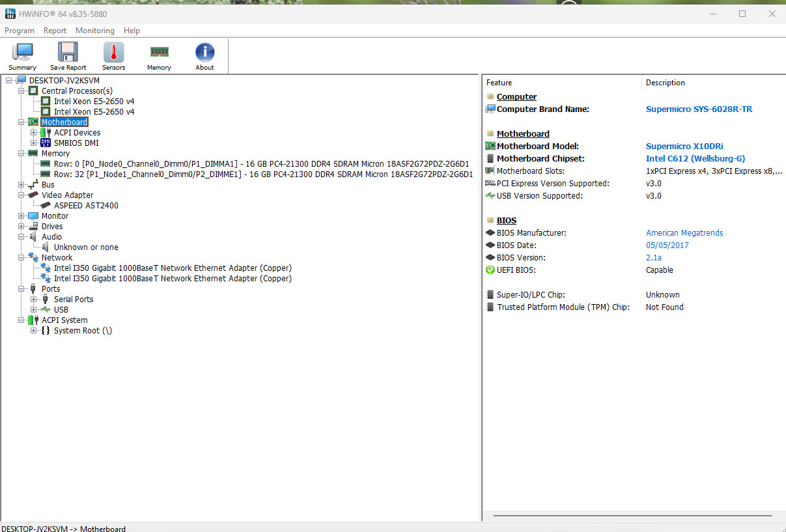Click the Computer Brand Name icon
Screen dimensions: 786x532
[490, 109]
